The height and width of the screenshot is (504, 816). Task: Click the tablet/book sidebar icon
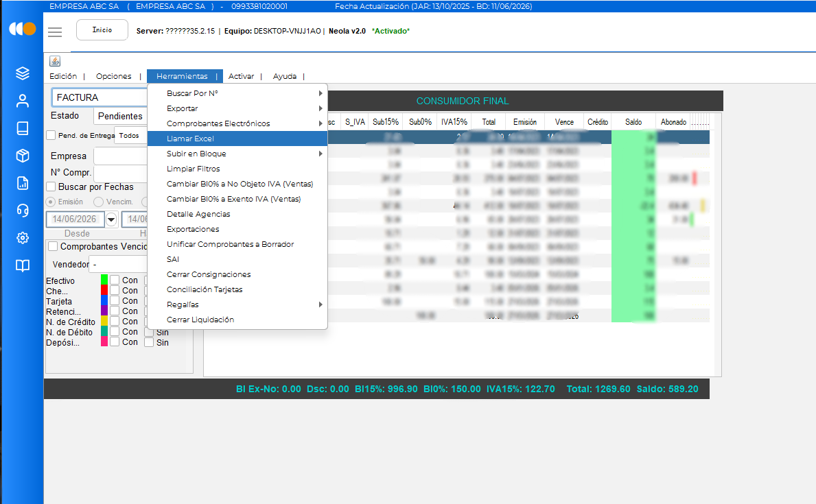tap(23, 128)
